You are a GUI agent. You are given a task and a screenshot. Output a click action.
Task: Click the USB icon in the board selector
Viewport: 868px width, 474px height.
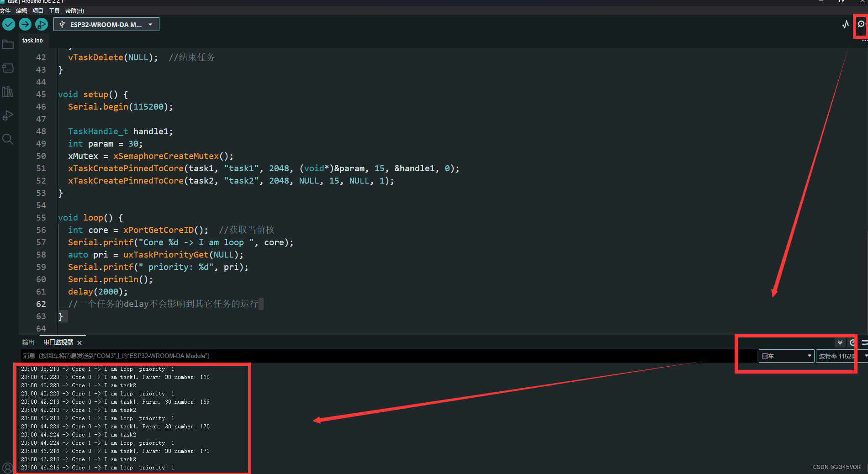click(62, 25)
